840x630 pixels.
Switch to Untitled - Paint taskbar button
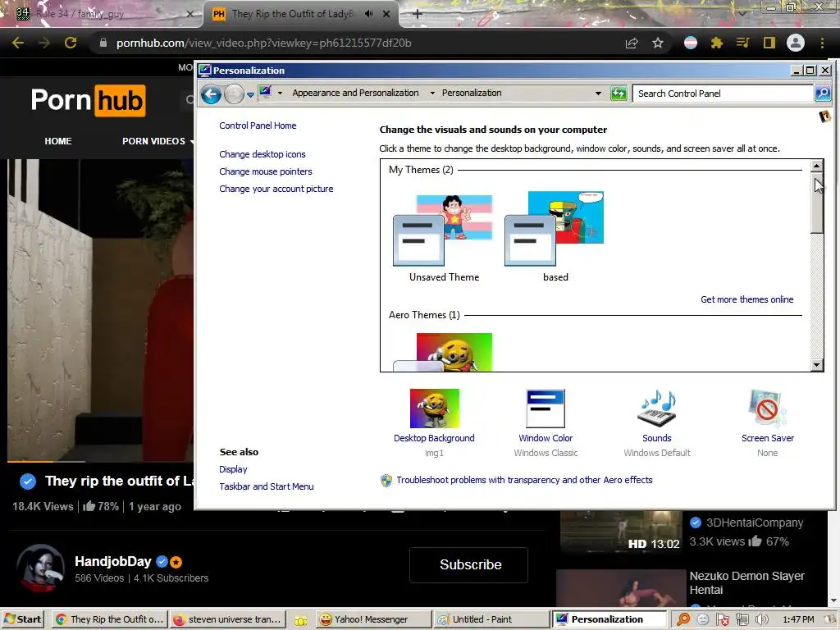(x=492, y=619)
